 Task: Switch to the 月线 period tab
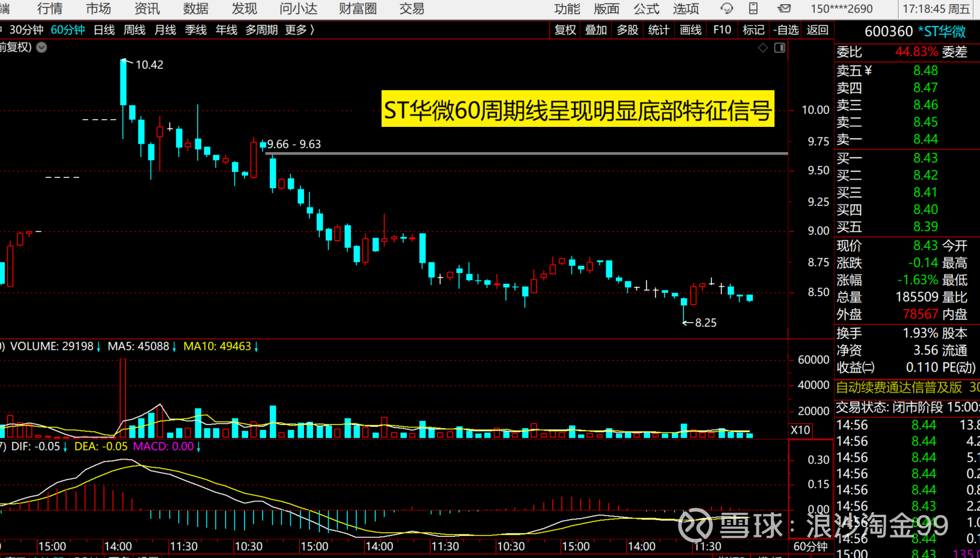coord(165,30)
